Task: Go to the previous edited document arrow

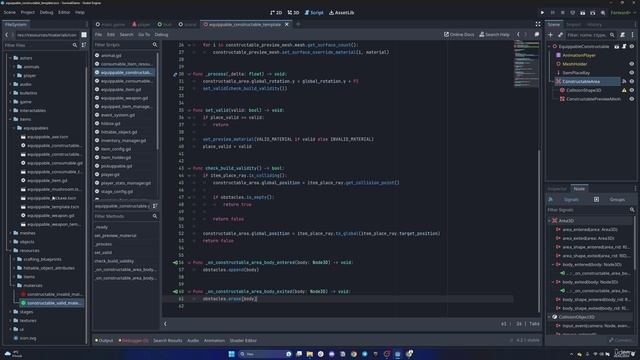Action: tap(518, 35)
